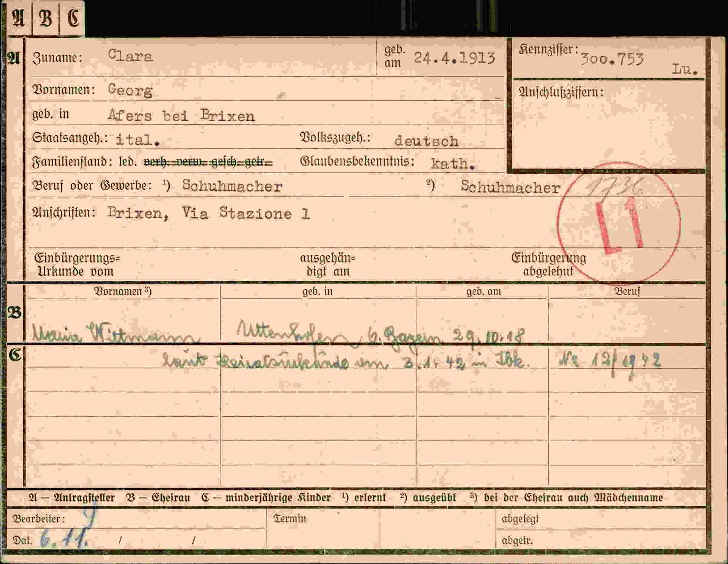Click the 'Familienstand:' label
This screenshot has width=728, height=564.
pyautogui.click(x=72, y=162)
